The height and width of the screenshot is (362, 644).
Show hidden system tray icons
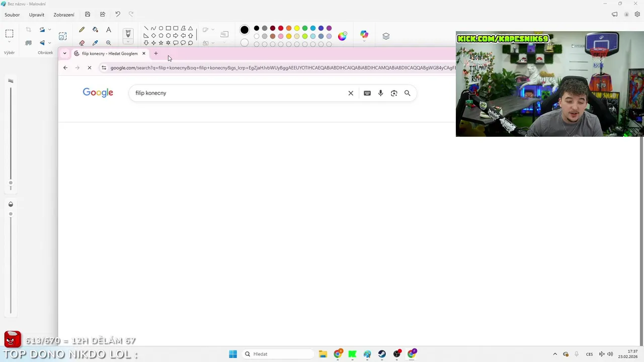pos(555,354)
